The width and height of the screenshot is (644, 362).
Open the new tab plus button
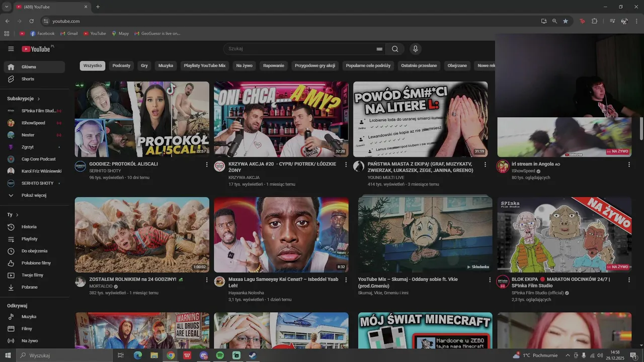click(x=98, y=7)
